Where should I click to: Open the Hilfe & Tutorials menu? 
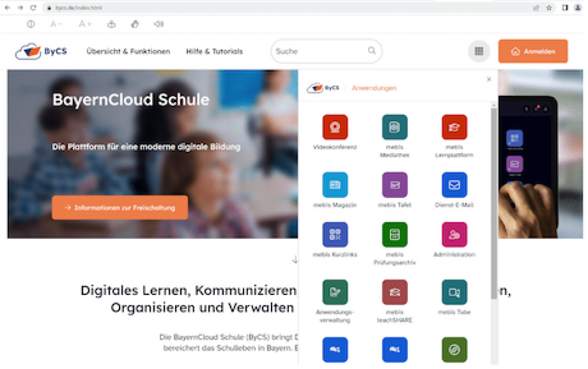(214, 51)
